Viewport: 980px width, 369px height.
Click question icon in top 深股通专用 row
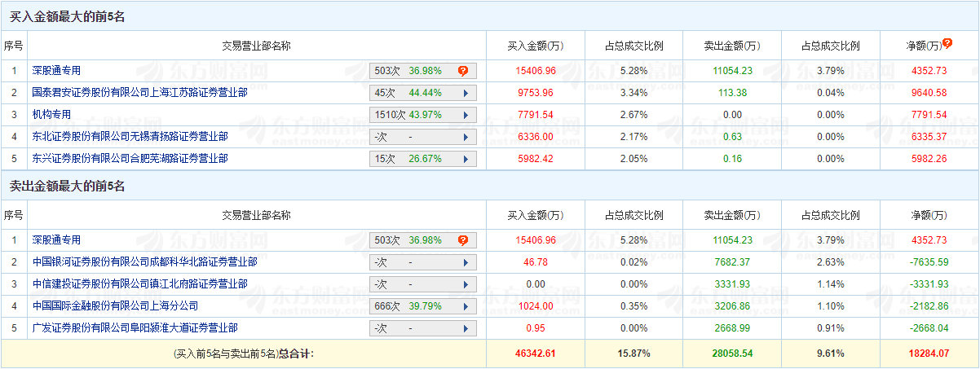coord(462,71)
